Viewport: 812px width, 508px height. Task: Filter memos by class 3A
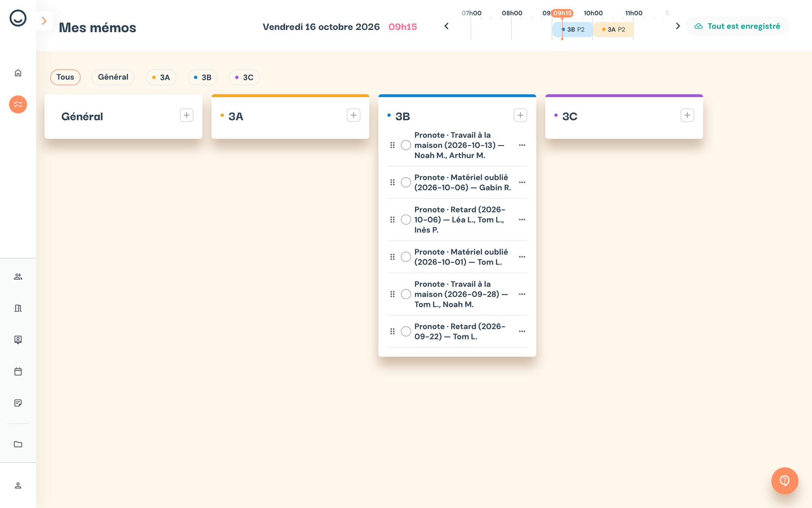pyautogui.click(x=161, y=77)
